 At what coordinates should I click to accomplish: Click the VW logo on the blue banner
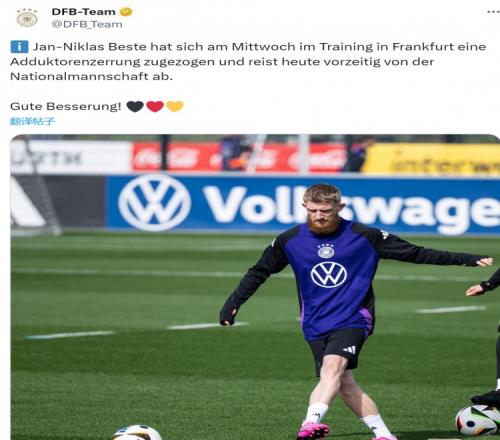point(154,203)
